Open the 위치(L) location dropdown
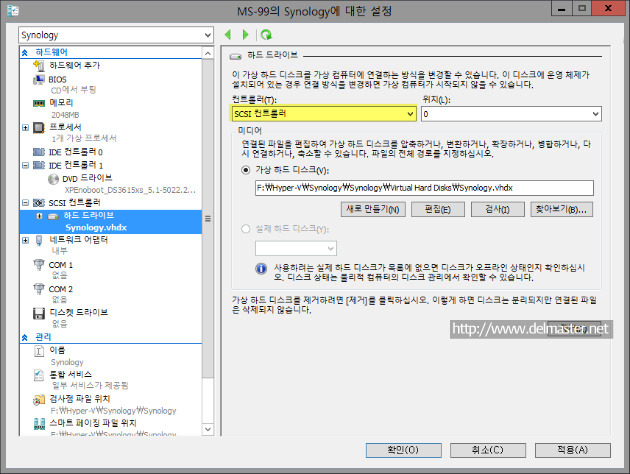 [511, 114]
